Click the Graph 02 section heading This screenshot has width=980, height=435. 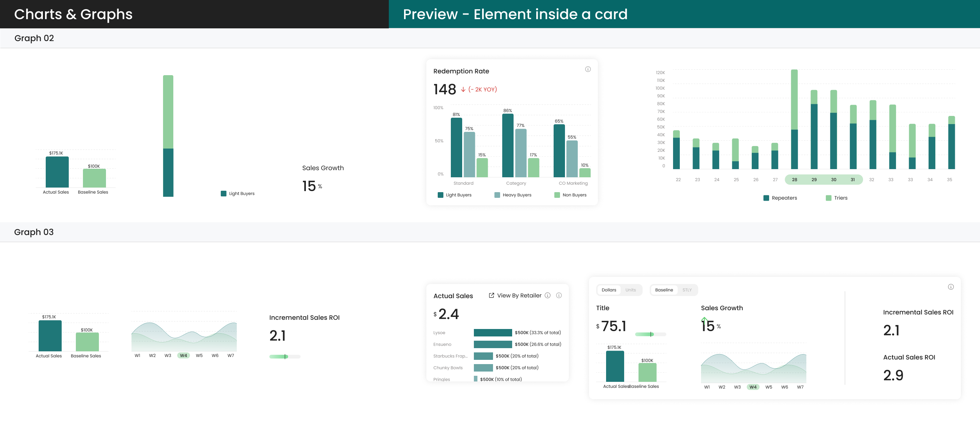34,38
